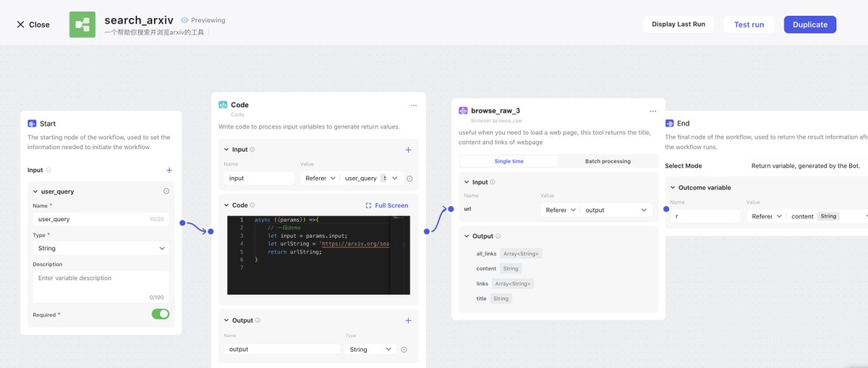Open the output Type String dropdown
Screen dimensions: 868x368
point(371,349)
